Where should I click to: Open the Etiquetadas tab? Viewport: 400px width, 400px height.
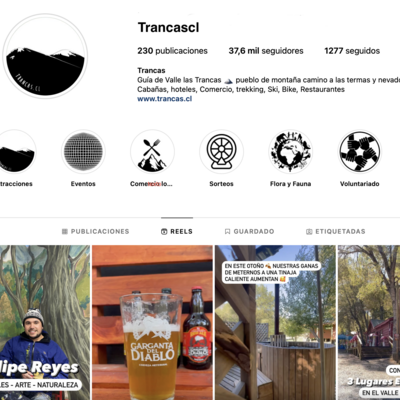click(336, 231)
